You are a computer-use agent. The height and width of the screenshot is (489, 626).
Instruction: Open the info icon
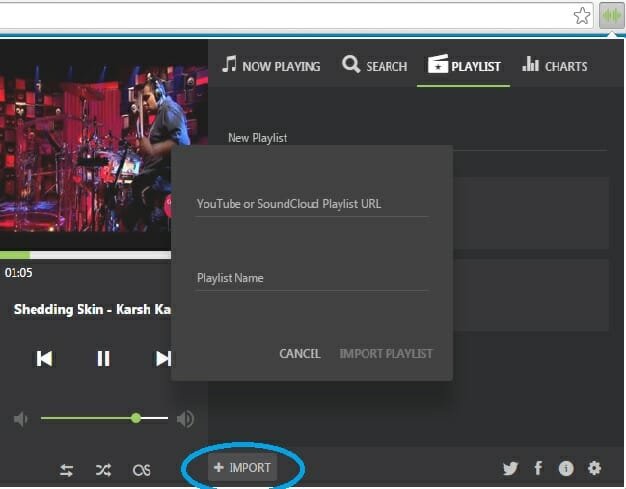click(566, 468)
